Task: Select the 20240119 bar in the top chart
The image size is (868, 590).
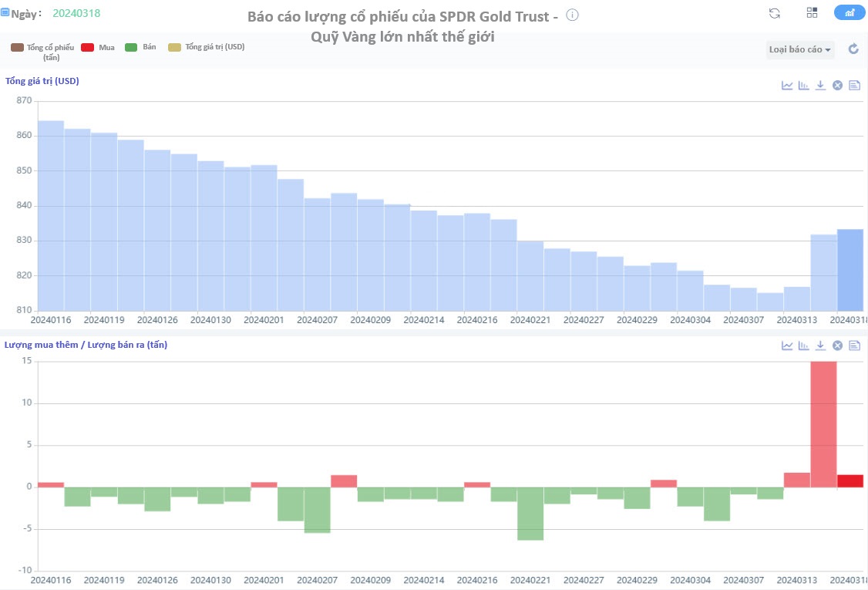Action: pos(104,221)
